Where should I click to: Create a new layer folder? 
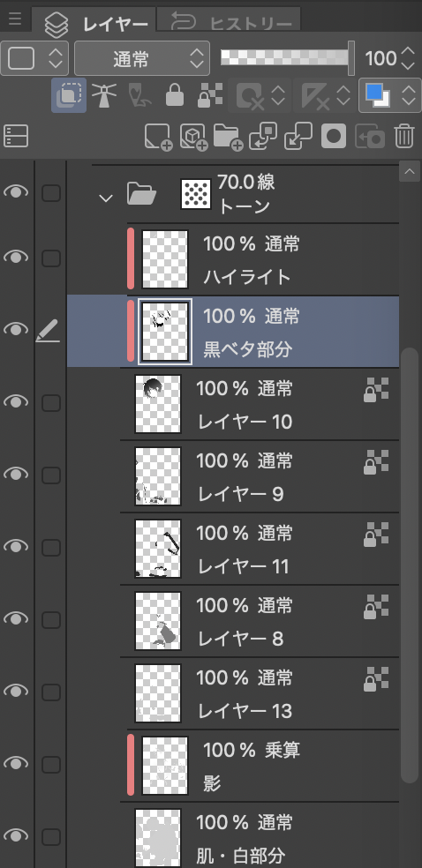(x=228, y=136)
